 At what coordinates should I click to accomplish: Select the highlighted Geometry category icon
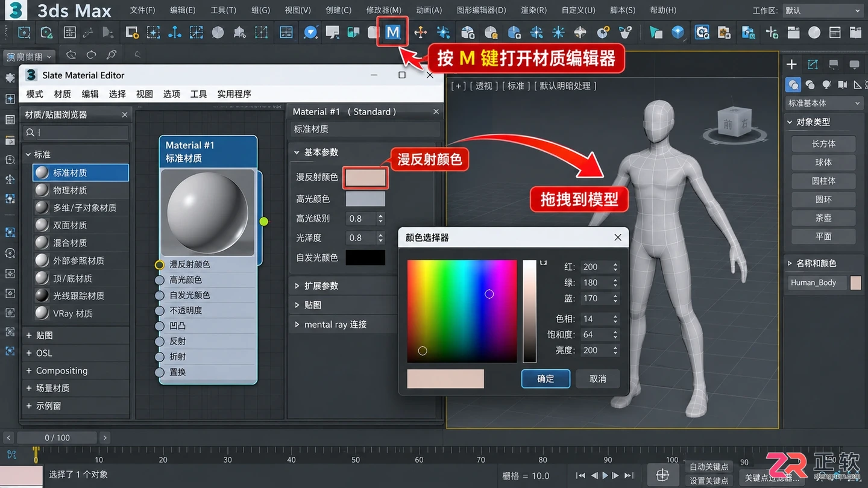tap(794, 85)
